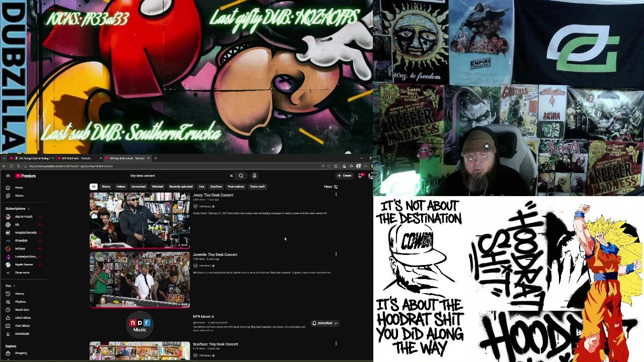Select the Shorts filter chip

[x=106, y=187]
